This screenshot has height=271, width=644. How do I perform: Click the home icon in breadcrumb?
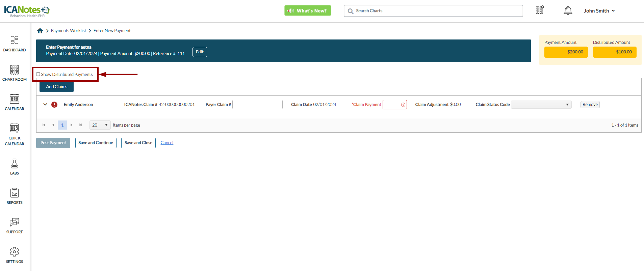(x=40, y=31)
